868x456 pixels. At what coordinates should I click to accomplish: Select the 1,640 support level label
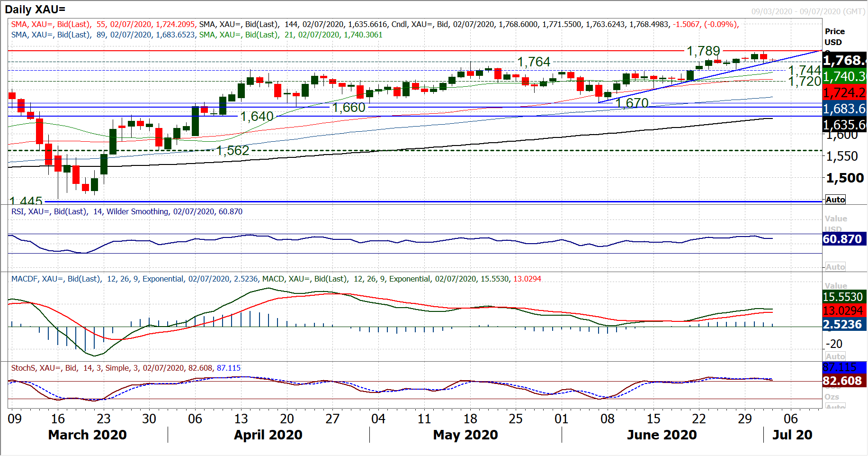pyautogui.click(x=257, y=116)
